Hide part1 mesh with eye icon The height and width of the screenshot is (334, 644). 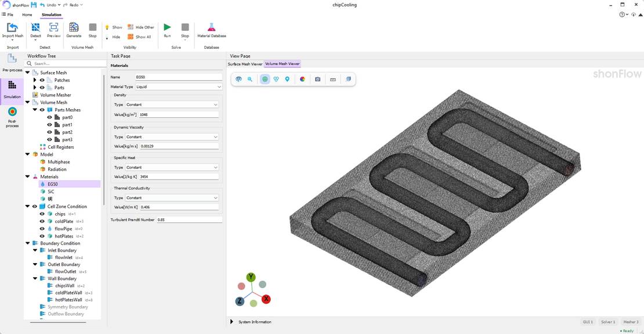tap(50, 125)
